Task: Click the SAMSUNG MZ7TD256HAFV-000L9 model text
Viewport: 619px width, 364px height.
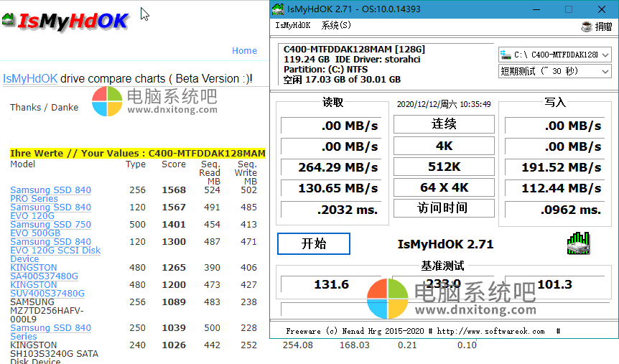Action: [x=47, y=310]
